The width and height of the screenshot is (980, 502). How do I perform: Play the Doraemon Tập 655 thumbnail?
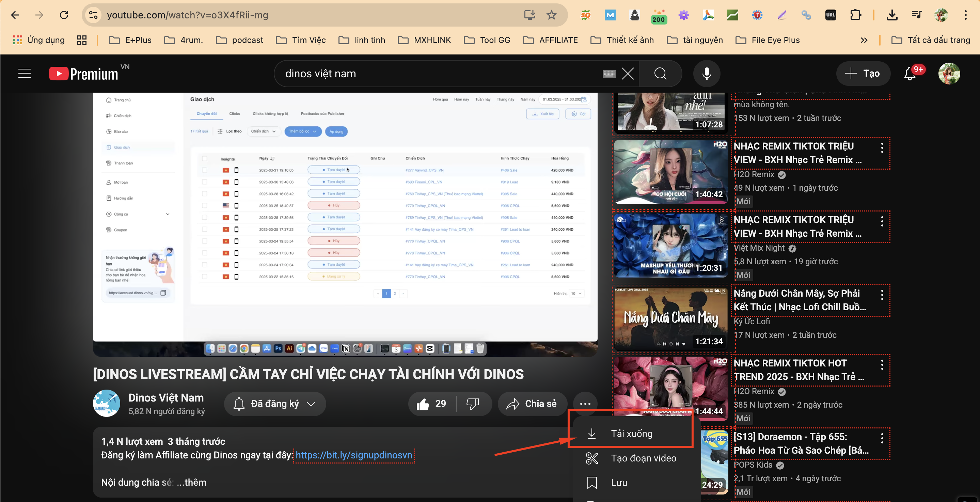(x=714, y=462)
